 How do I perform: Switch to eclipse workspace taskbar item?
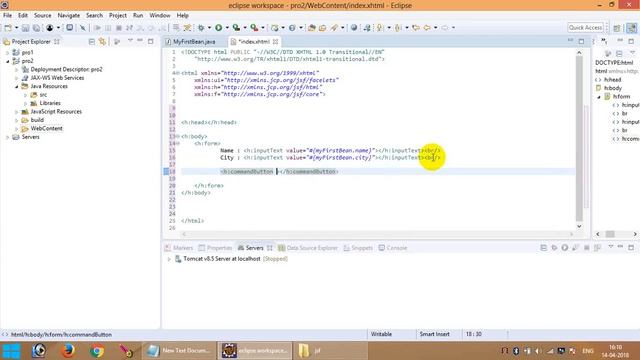[255, 351]
